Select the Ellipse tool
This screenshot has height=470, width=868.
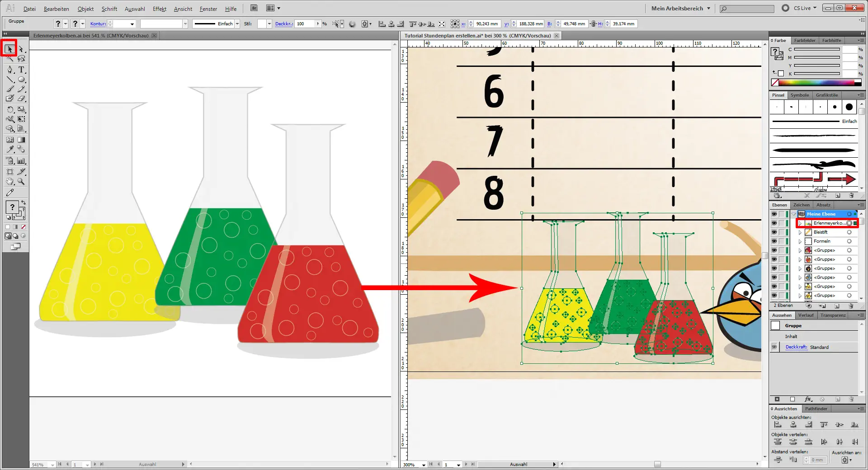click(21, 80)
